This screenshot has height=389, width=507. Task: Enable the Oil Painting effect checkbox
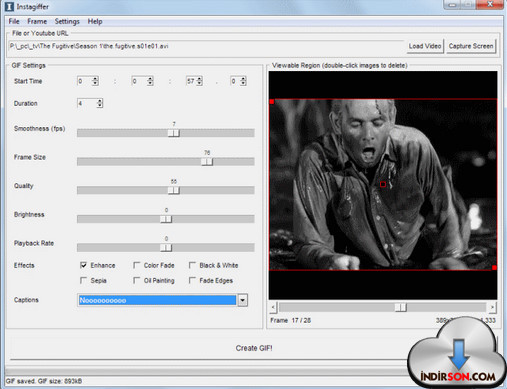pyautogui.click(x=136, y=280)
